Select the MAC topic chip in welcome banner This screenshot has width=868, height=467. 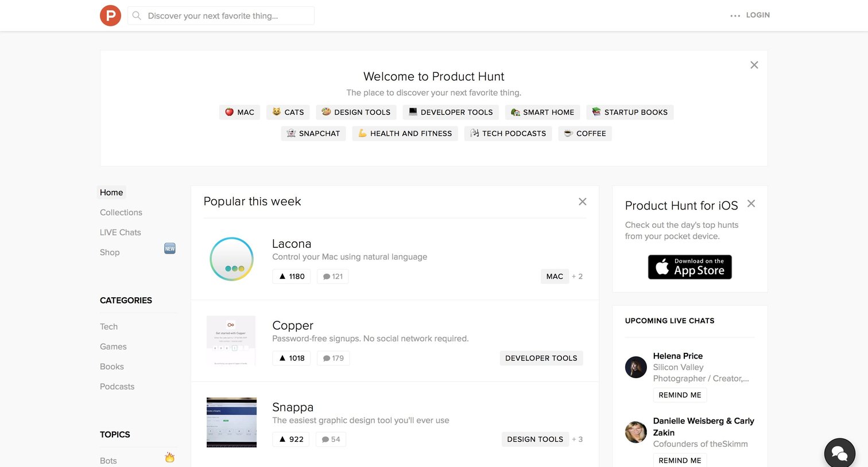point(239,112)
